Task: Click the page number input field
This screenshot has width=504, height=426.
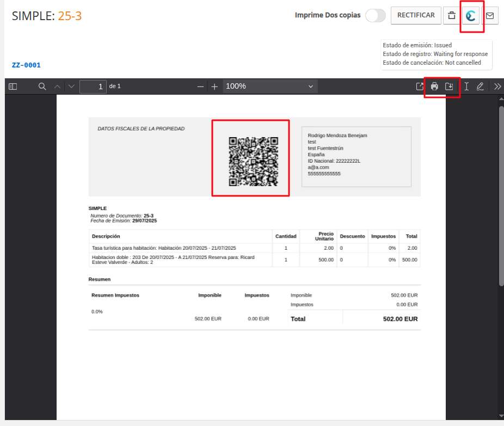Action: [x=93, y=87]
